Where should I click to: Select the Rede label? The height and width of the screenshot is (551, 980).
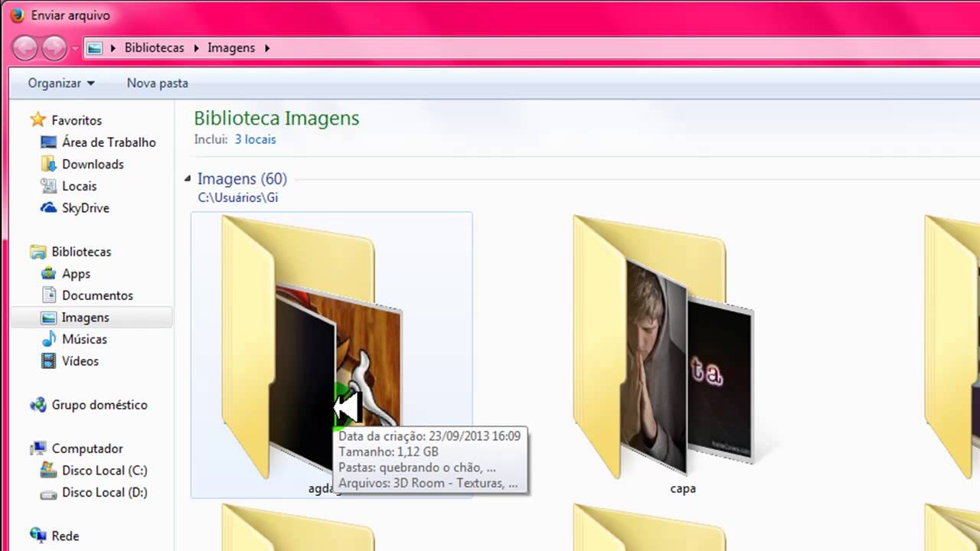(65, 536)
